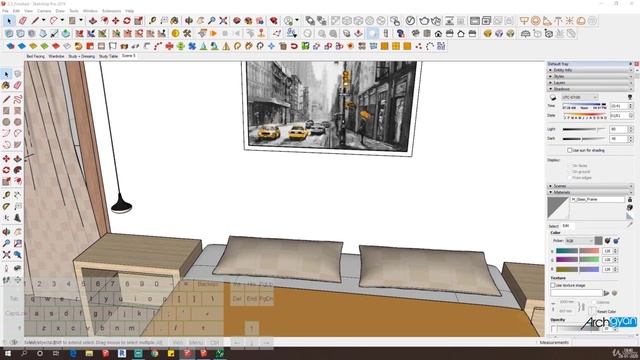Select the arrow Select tool in top toolbar
This screenshot has width=640, height=360.
coord(9,20)
